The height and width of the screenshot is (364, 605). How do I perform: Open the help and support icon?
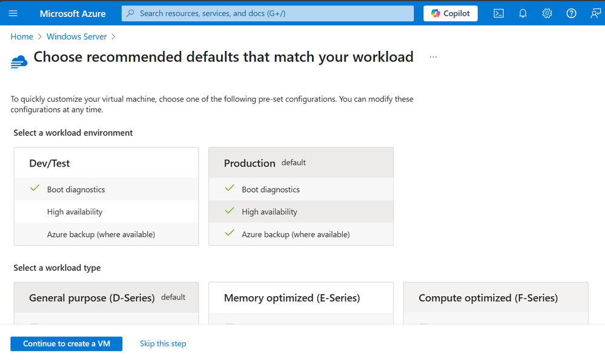[572, 13]
